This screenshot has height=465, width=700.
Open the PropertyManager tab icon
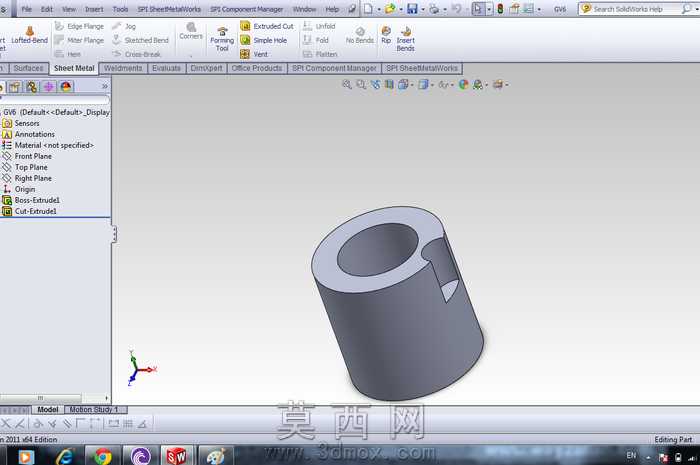pos(15,87)
